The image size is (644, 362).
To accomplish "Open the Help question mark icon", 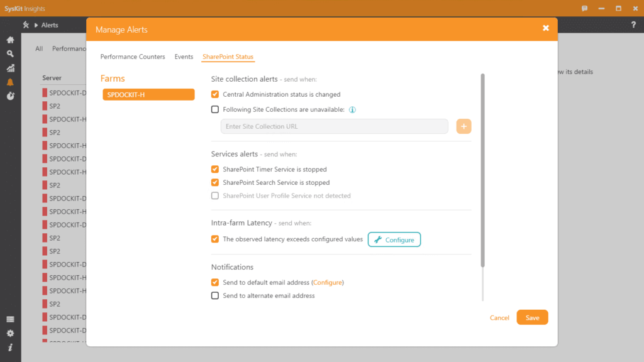I will pyautogui.click(x=633, y=25).
